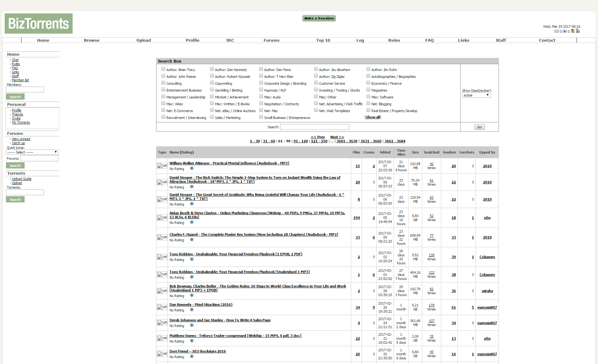The width and height of the screenshot is (598, 364).
Task: Check the Copywriting category checkbox
Action: (x=212, y=83)
